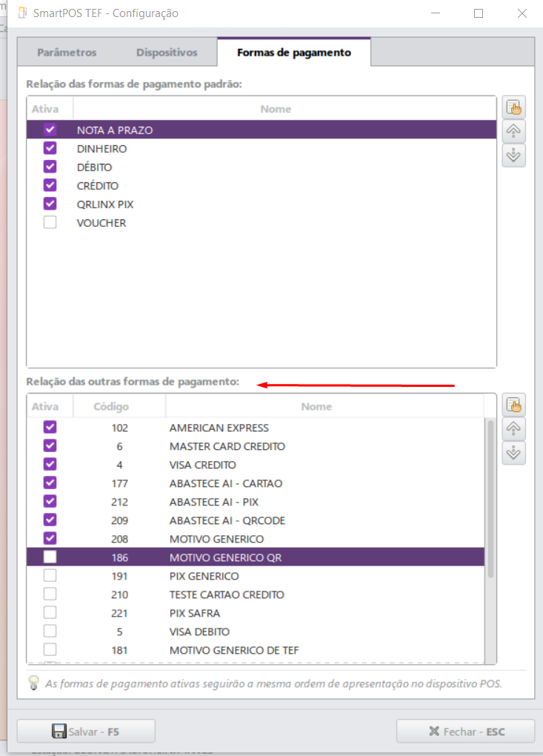Uncheck VISA CREDITO checkbox
The height and width of the screenshot is (756, 543).
click(x=50, y=464)
